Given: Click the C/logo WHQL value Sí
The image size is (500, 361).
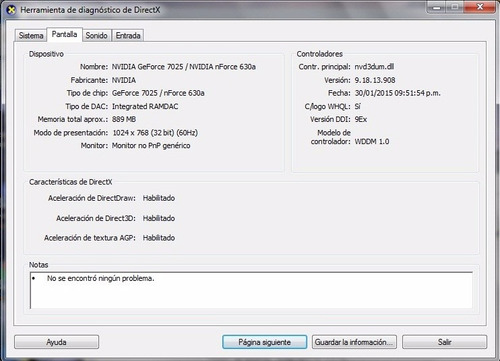Looking at the screenshot, I should (x=357, y=106).
